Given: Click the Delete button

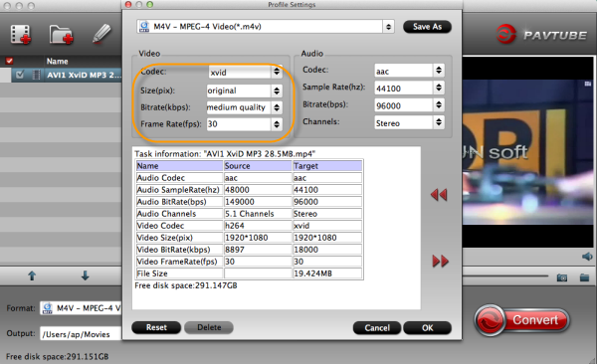Looking at the screenshot, I should click(209, 327).
